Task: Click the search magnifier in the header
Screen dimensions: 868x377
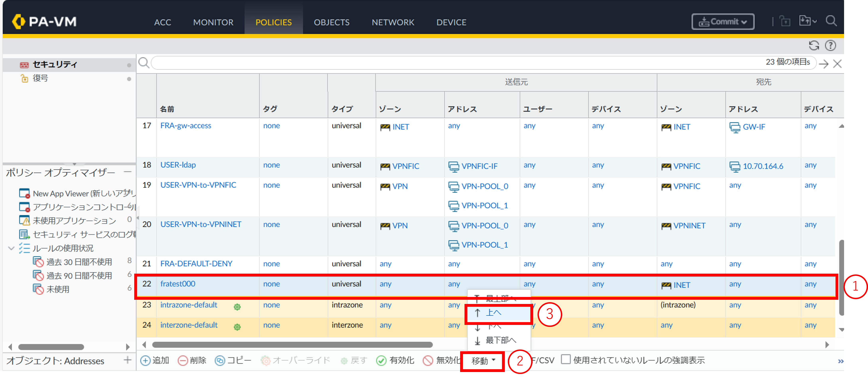Action: (831, 21)
